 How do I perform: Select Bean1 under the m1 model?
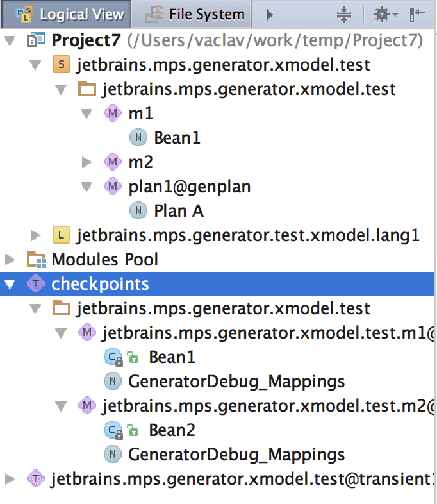(177, 138)
